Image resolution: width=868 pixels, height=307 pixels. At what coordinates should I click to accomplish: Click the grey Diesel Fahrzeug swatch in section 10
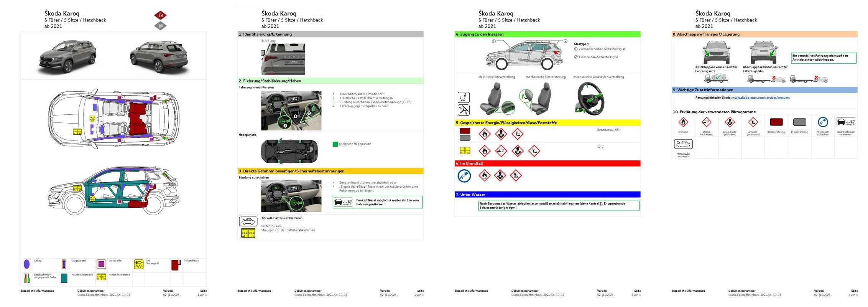click(799, 122)
